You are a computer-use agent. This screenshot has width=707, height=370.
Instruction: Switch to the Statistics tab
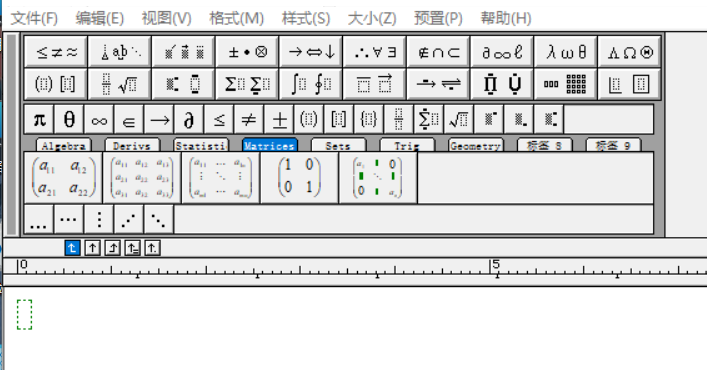point(201,145)
